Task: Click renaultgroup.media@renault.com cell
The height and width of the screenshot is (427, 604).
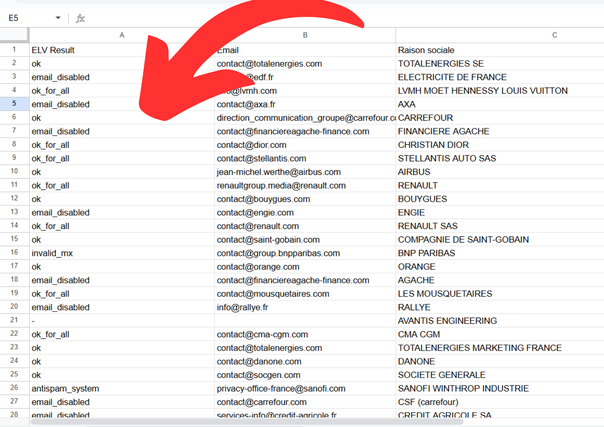Action: click(x=305, y=185)
